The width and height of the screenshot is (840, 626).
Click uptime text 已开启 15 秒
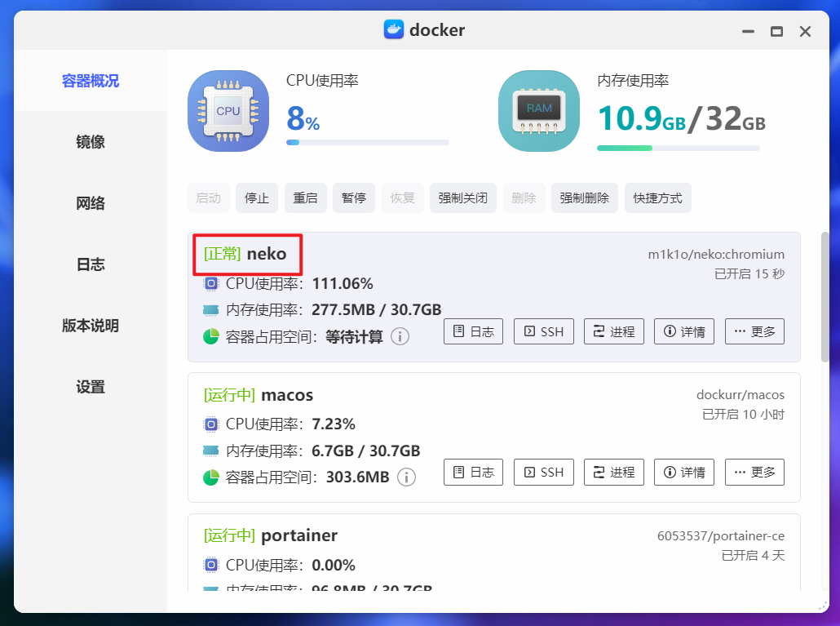749,274
